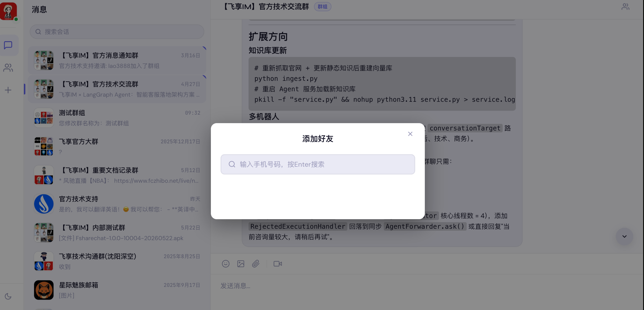Focus the 搜索会话 conversation search field
644x310 pixels.
click(x=117, y=32)
